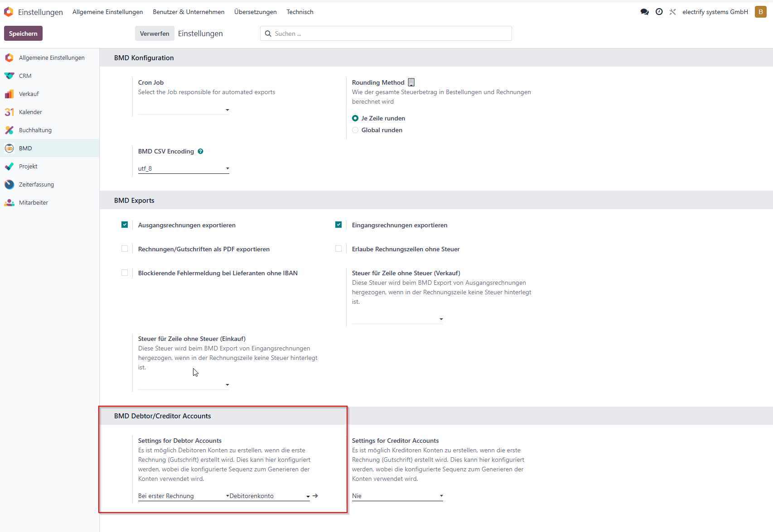Image resolution: width=773 pixels, height=532 pixels.
Task: Open the Technisch menu
Action: 300,12
